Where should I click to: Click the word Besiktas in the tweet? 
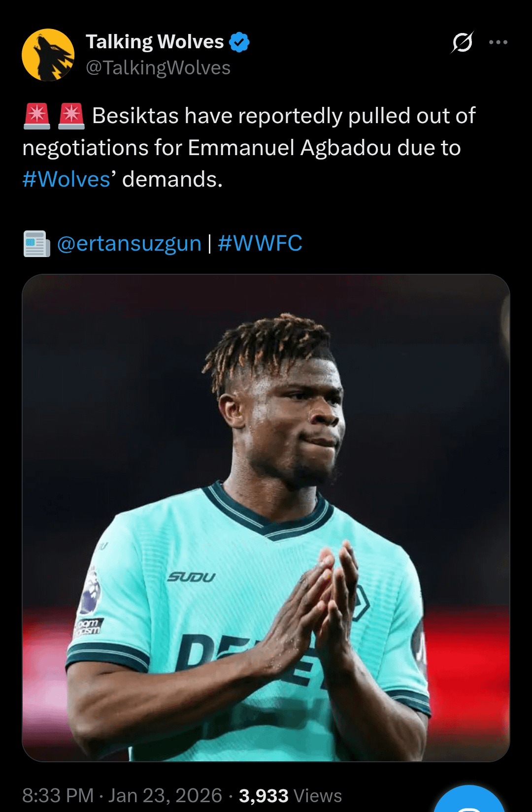click(x=135, y=116)
